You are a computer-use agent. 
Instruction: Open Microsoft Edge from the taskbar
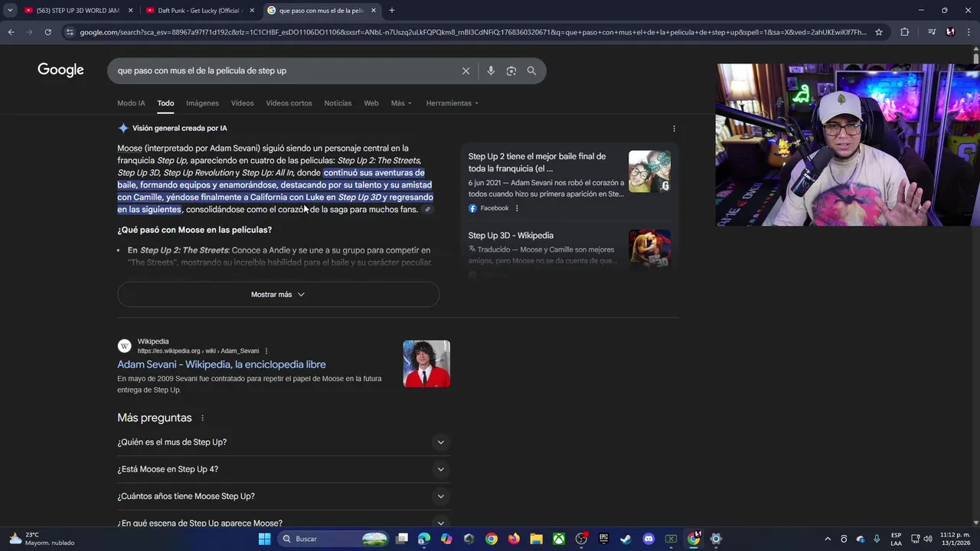point(424,539)
